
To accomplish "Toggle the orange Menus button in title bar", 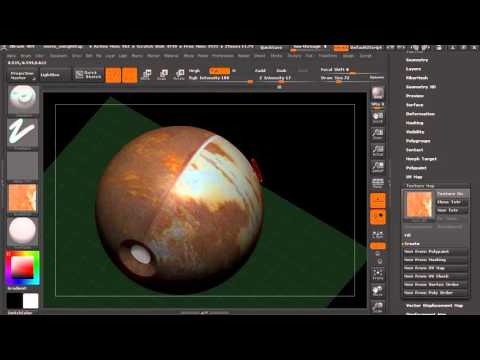I will coord(341,48).
